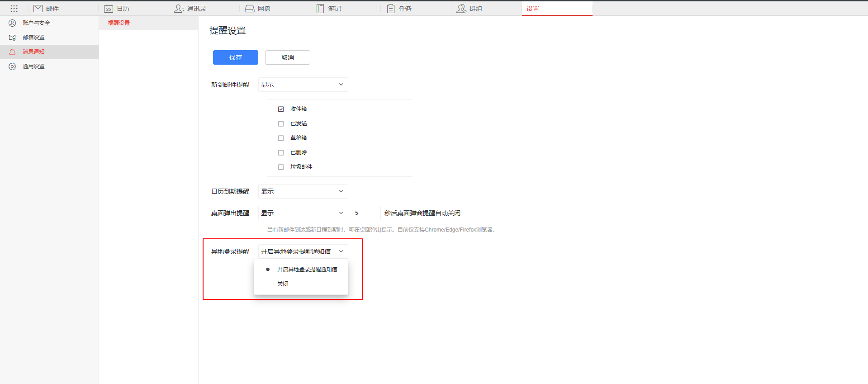Enable the 已发送 sent folder checkbox

click(x=281, y=123)
